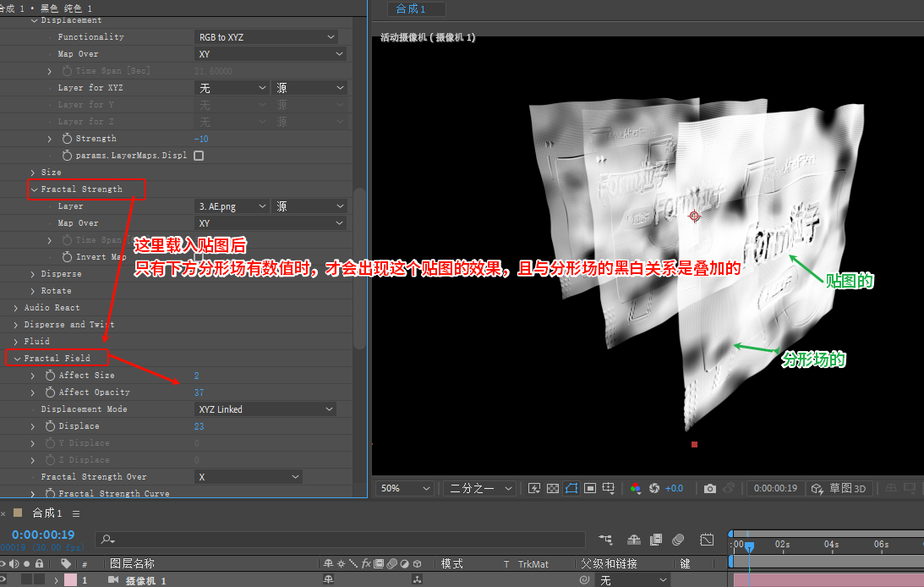Image resolution: width=924 pixels, height=587 pixels.
Task: Open Functionality dropdown RGB to XYZ
Action: point(265,37)
